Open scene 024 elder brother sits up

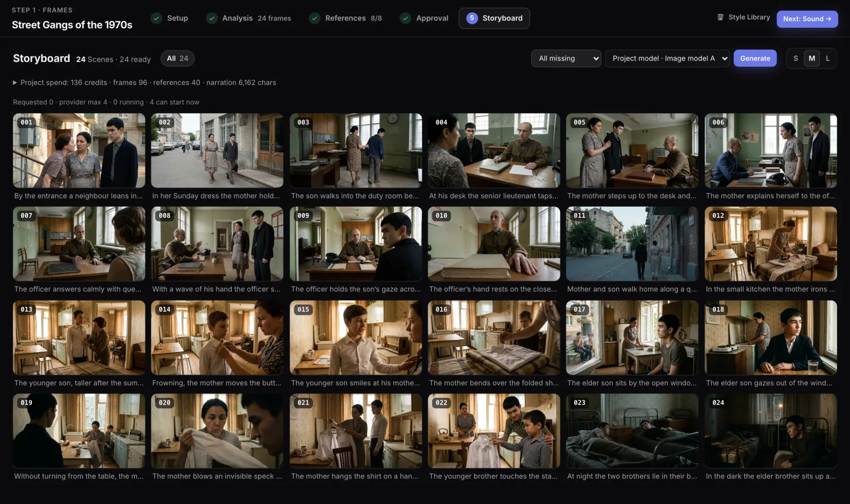pyautogui.click(x=771, y=431)
